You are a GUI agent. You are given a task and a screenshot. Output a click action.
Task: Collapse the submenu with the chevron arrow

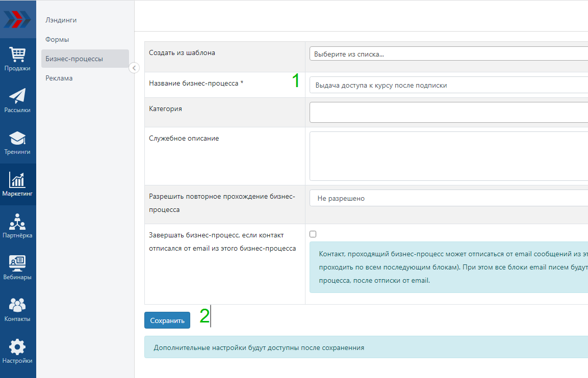click(134, 68)
